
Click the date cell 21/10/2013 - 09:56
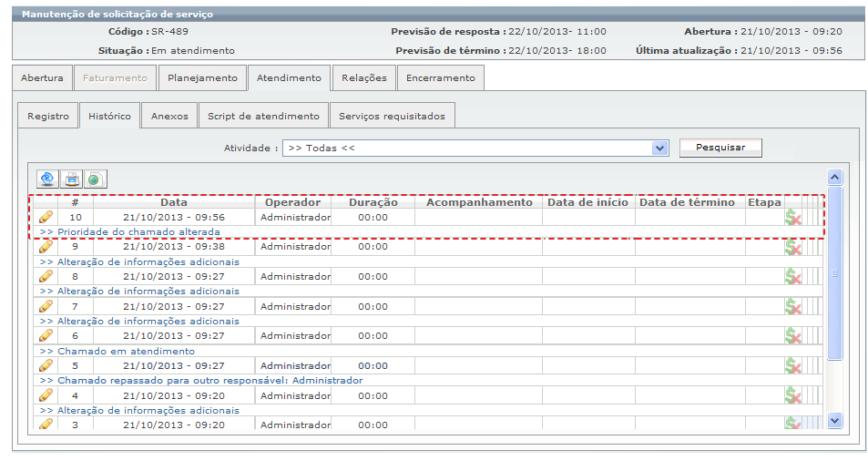pyautogui.click(x=174, y=217)
